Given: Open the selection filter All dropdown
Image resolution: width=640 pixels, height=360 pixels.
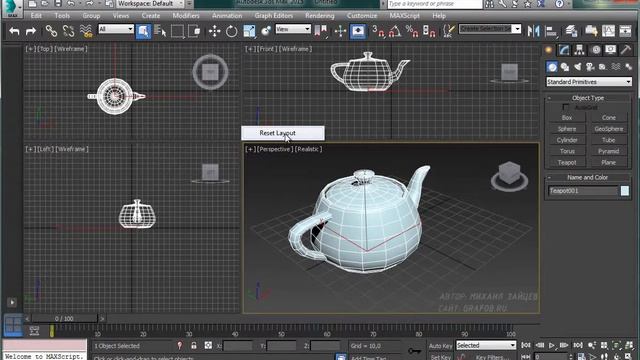Looking at the screenshot, I should [x=116, y=29].
